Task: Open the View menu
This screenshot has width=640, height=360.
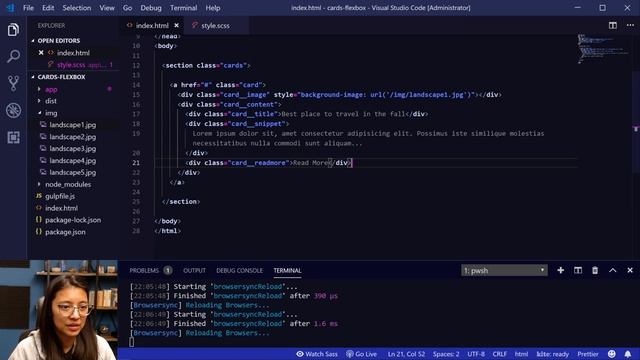Action: click(x=107, y=8)
